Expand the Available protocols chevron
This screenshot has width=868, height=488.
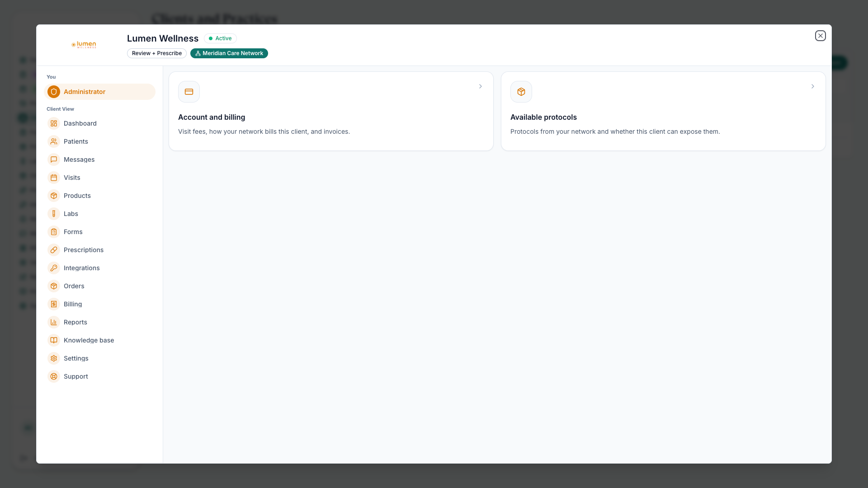[x=813, y=86]
